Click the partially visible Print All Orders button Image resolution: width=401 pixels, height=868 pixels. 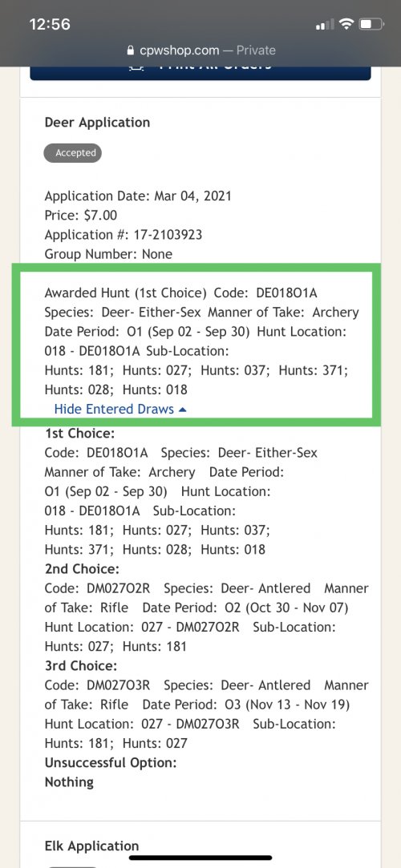tap(200, 73)
